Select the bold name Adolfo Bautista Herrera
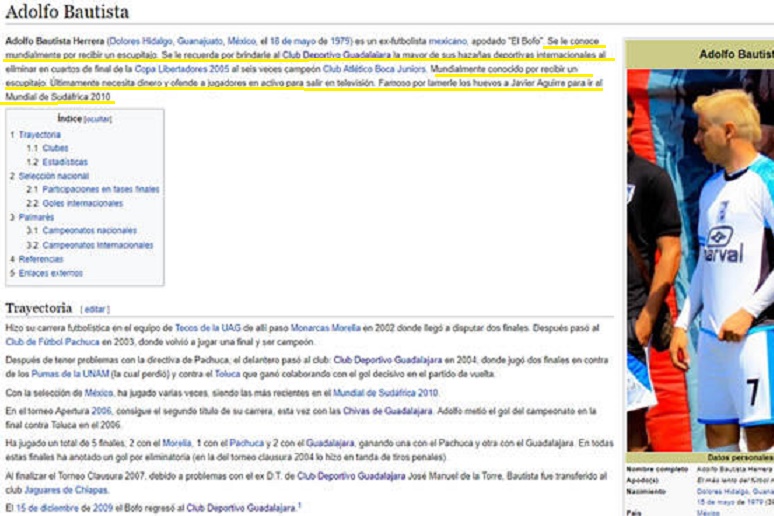Viewport: 774px width, 516px height. 55,41
